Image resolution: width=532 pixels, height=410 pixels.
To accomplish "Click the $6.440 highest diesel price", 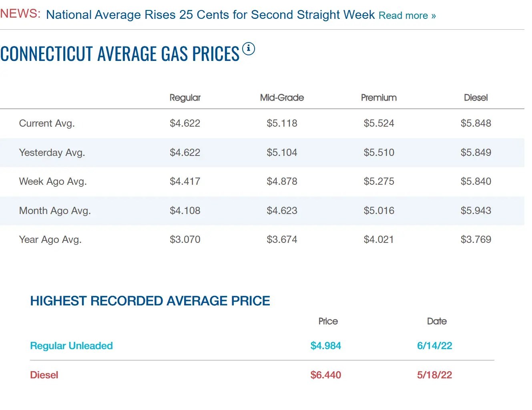I will click(x=326, y=375).
